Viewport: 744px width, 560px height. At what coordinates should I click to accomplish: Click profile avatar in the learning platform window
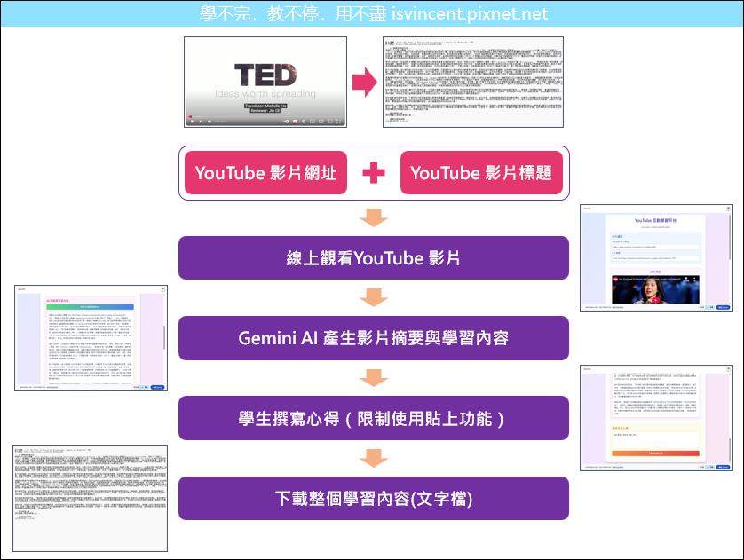(728, 209)
